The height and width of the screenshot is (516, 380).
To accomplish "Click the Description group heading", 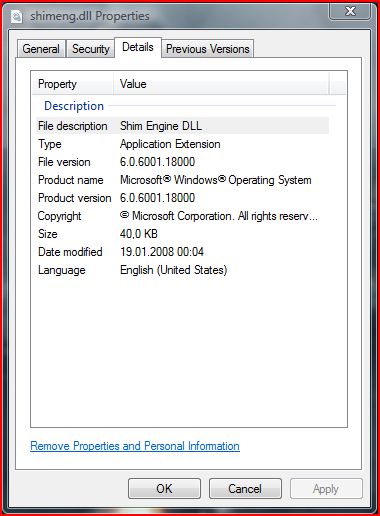I will click(x=74, y=106).
